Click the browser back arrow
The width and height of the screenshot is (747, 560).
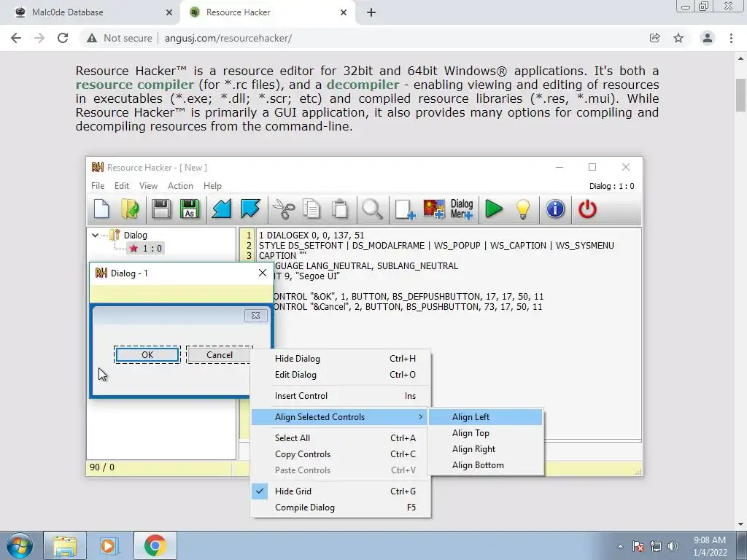click(16, 38)
